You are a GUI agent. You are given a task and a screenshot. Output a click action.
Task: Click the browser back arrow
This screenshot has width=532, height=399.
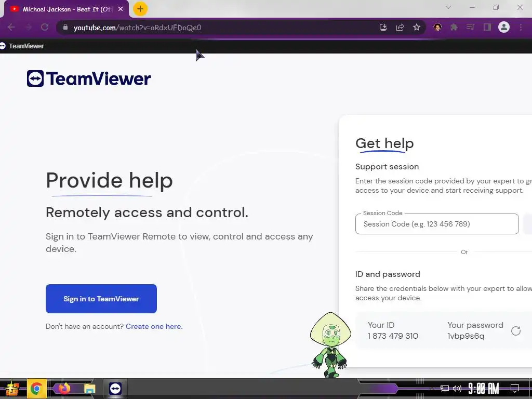[x=11, y=27]
